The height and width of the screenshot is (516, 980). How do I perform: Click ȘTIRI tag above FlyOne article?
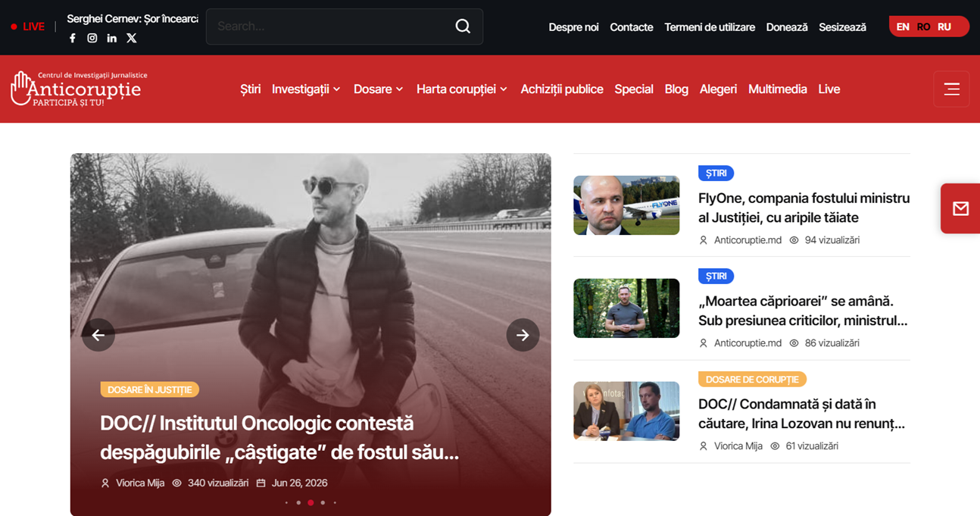tap(716, 174)
